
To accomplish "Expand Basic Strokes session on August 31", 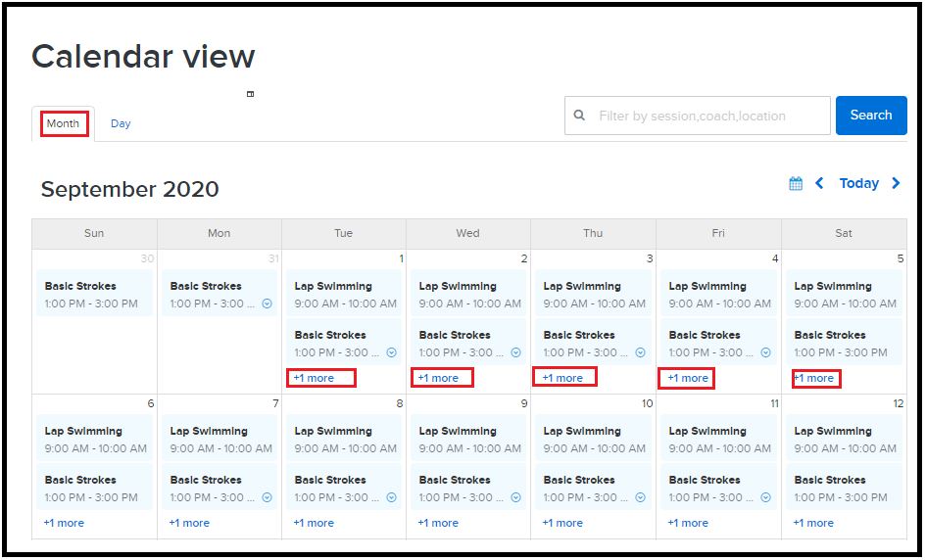I will pos(267,303).
